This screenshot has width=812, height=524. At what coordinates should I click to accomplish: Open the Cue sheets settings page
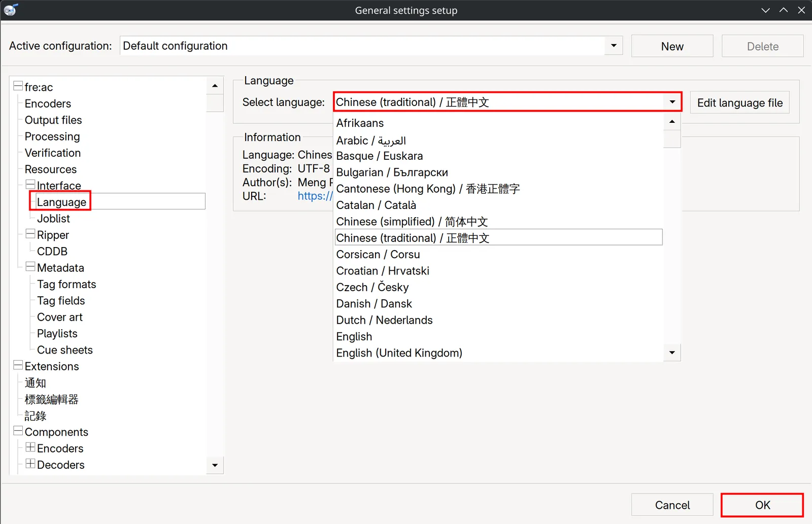(65, 350)
